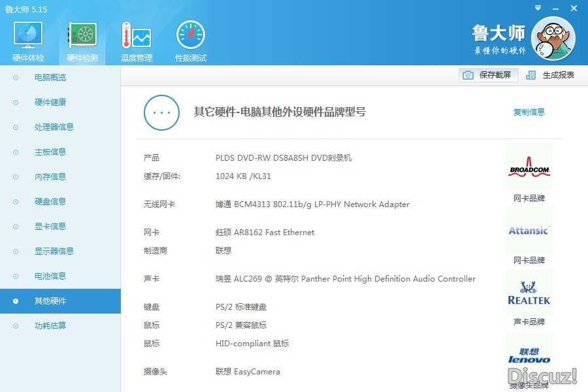Click the Lenovo 联想 brand logo
The image size is (588, 392).
529,355
